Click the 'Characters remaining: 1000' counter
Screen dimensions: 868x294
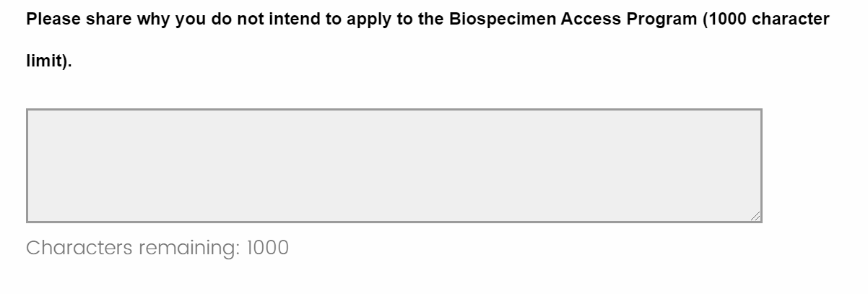coord(157,248)
